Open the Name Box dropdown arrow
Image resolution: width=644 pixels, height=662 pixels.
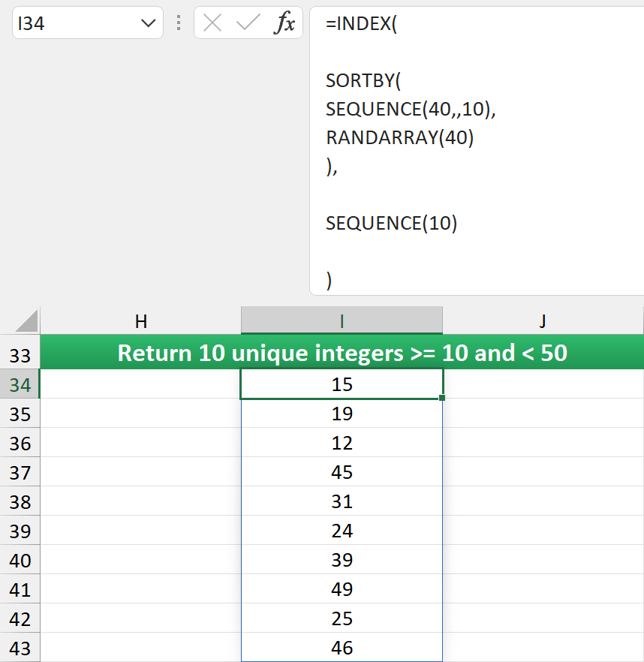click(147, 24)
